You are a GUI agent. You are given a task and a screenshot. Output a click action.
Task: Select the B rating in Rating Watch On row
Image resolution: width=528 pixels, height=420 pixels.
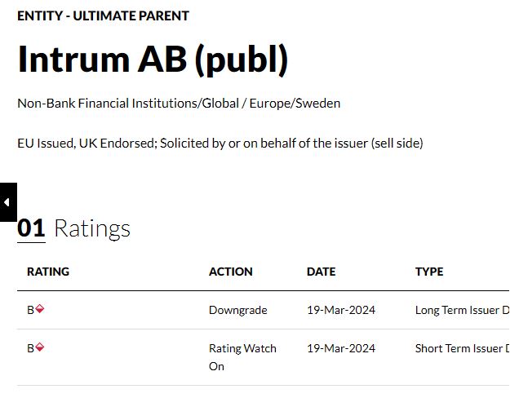[x=30, y=348]
